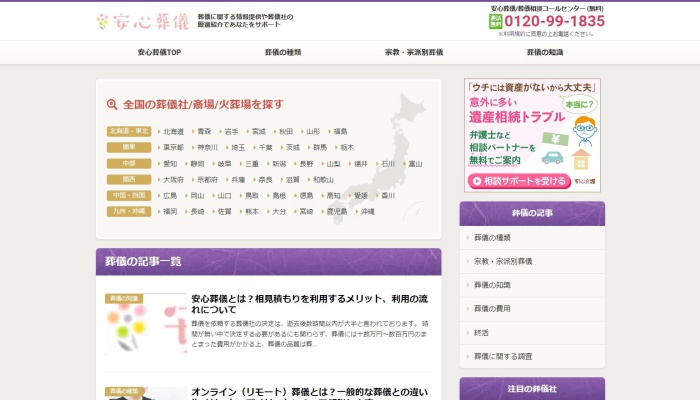Select the 北海道・東北 region label
700x400 pixels.
(129, 131)
